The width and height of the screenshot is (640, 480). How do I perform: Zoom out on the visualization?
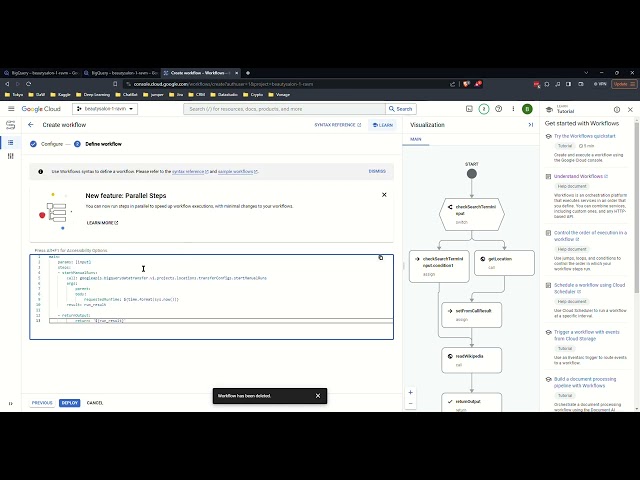(x=410, y=404)
